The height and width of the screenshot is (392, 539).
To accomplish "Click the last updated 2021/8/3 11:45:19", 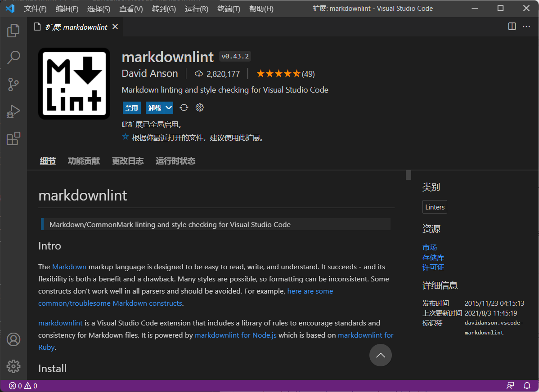I will click(491, 313).
